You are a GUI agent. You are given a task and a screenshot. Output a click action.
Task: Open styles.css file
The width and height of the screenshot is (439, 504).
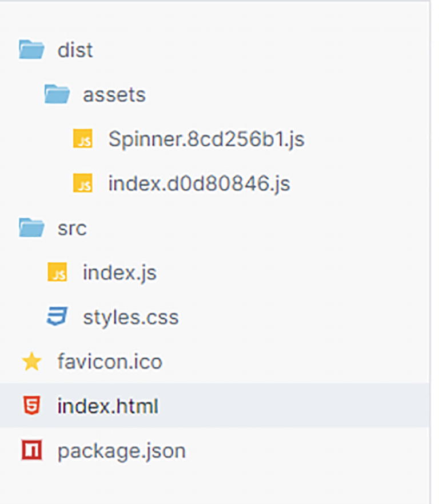point(130,317)
